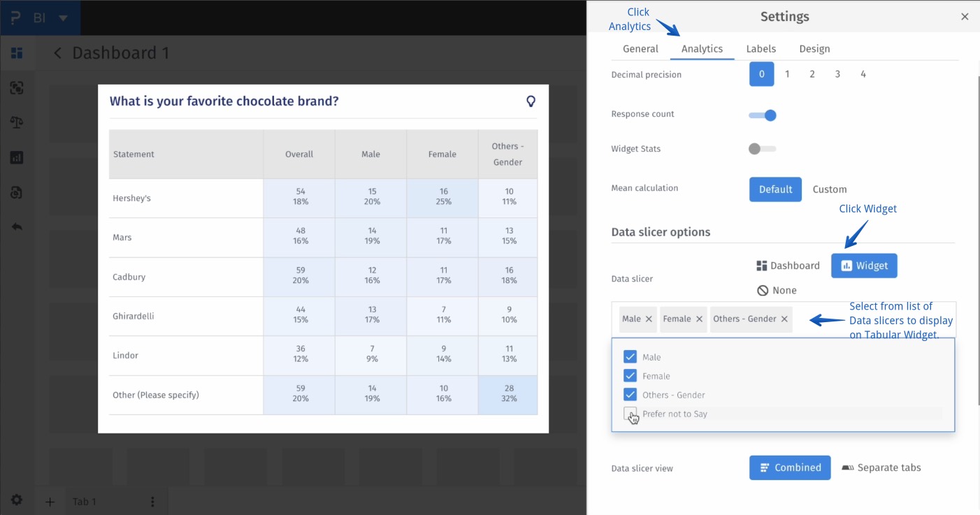980x515 pixels.
Task: Check the Prefer not to Say checkbox
Action: [630, 414]
